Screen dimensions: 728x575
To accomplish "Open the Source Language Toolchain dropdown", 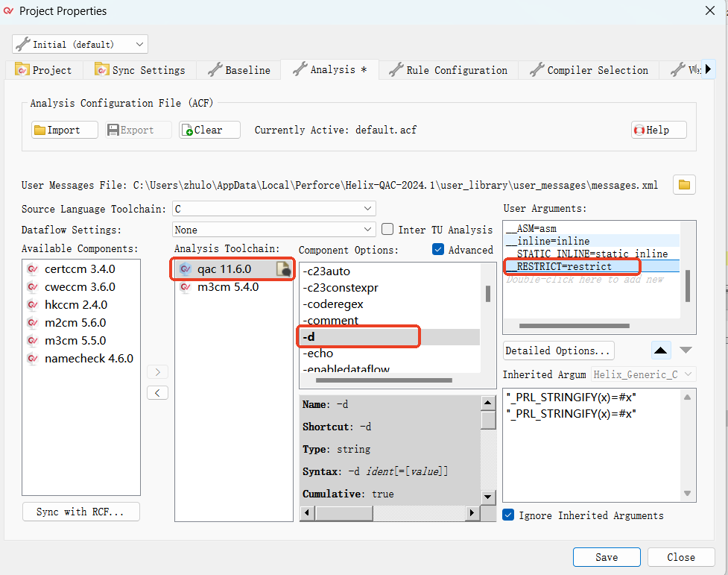I will pos(274,209).
